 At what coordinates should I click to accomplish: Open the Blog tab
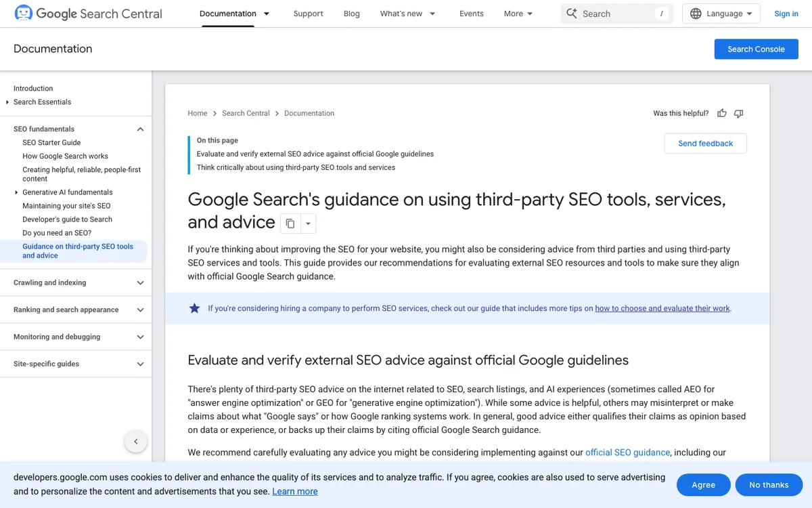(x=352, y=14)
